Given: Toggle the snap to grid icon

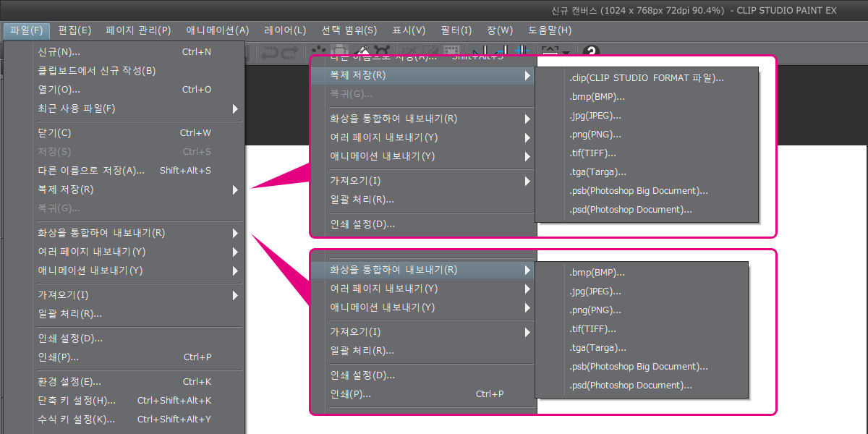Looking at the screenshot, I should (x=521, y=51).
